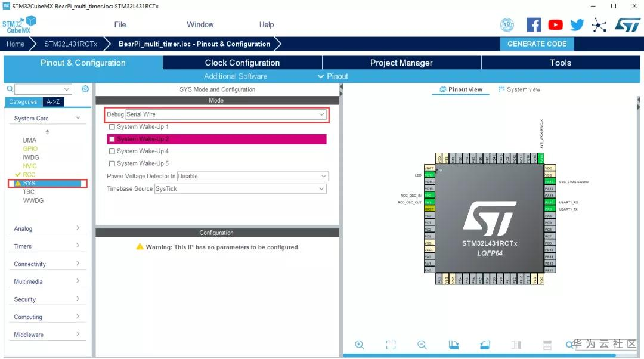Select TSC in System Core
The width and height of the screenshot is (644, 359).
click(x=29, y=192)
